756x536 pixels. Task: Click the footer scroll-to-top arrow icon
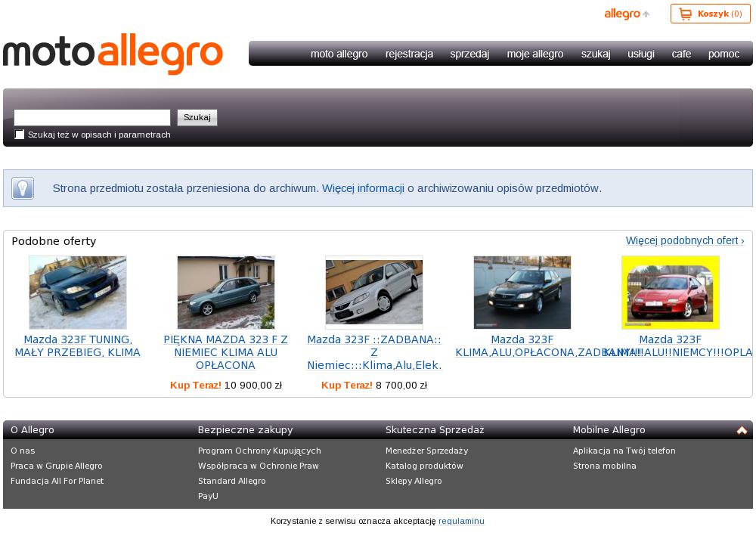tap(742, 430)
